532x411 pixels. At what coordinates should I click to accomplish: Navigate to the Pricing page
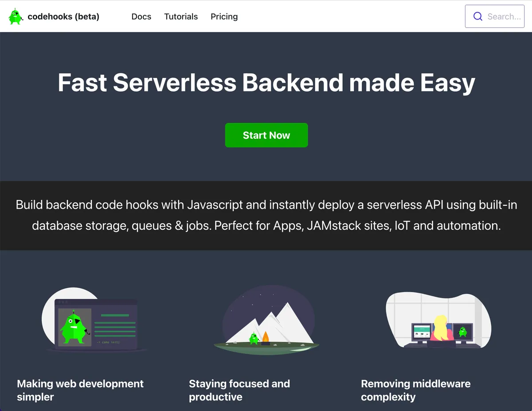point(224,16)
